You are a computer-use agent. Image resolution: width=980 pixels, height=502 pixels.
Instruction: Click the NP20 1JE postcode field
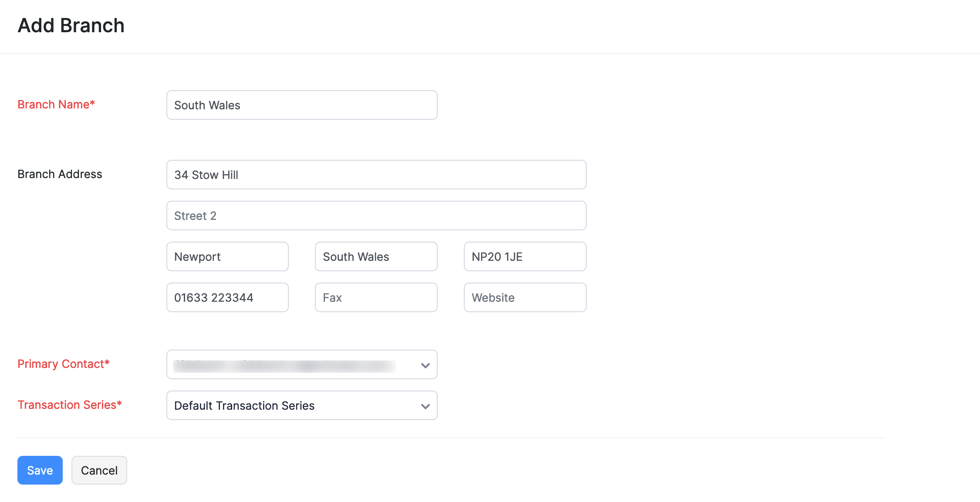point(524,256)
